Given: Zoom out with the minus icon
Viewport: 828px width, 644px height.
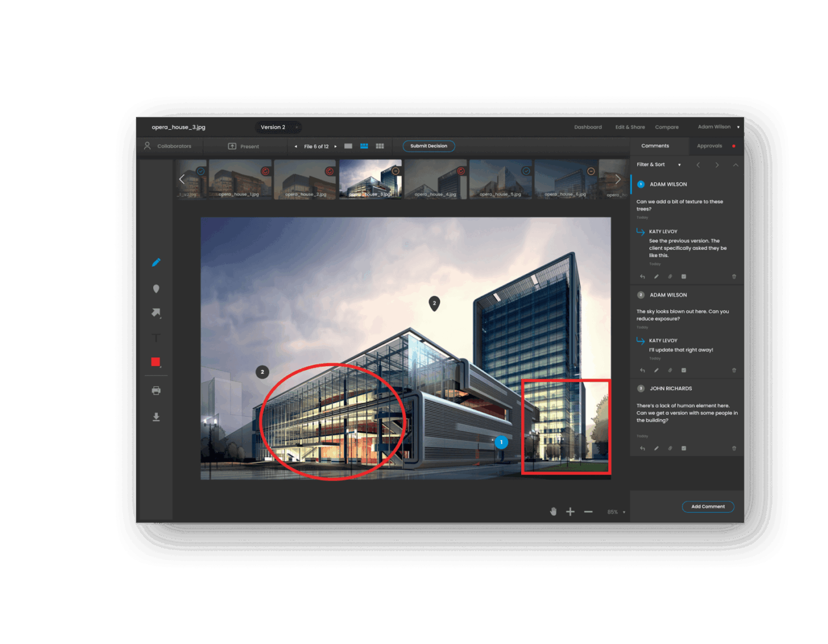Looking at the screenshot, I should 588,512.
